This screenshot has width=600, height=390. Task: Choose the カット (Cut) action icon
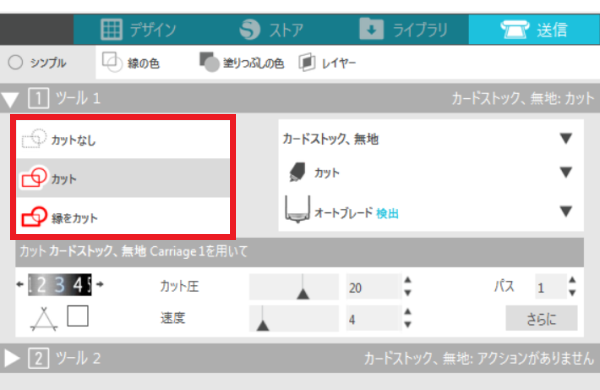(34, 178)
